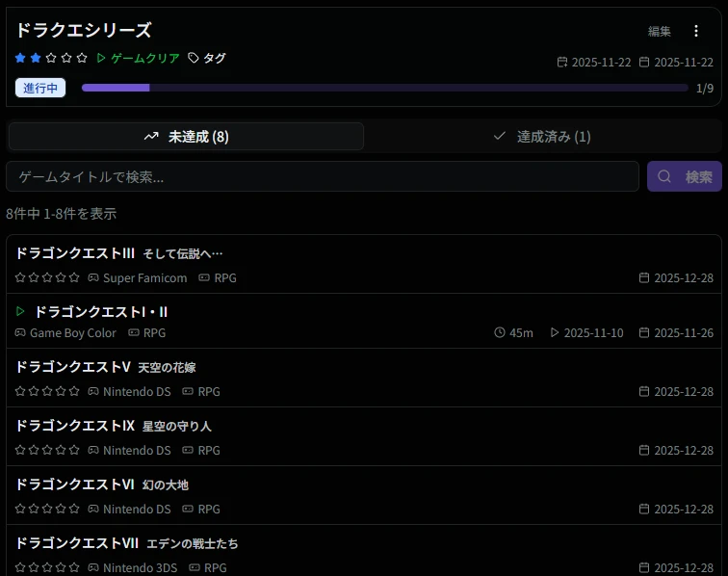Set series rating to two stars
The height and width of the screenshot is (576, 728).
point(36,58)
